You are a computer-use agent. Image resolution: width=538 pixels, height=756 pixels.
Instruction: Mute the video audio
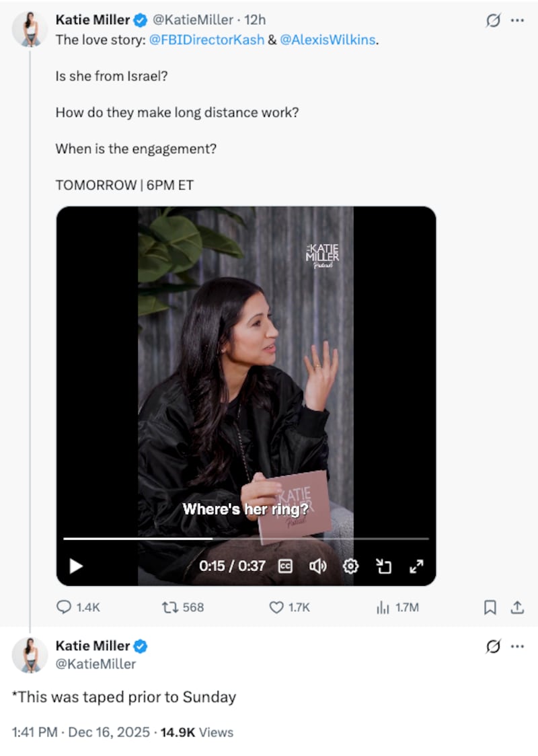(317, 566)
